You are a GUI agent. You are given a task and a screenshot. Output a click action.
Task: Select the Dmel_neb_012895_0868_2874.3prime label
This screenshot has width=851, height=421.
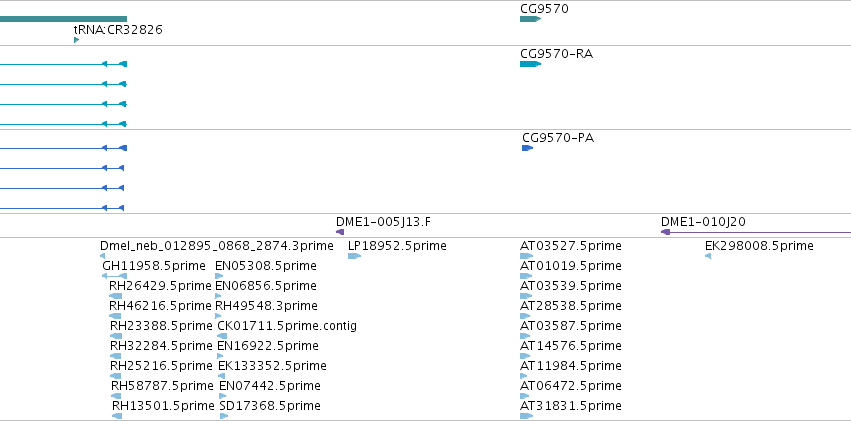[x=216, y=245]
